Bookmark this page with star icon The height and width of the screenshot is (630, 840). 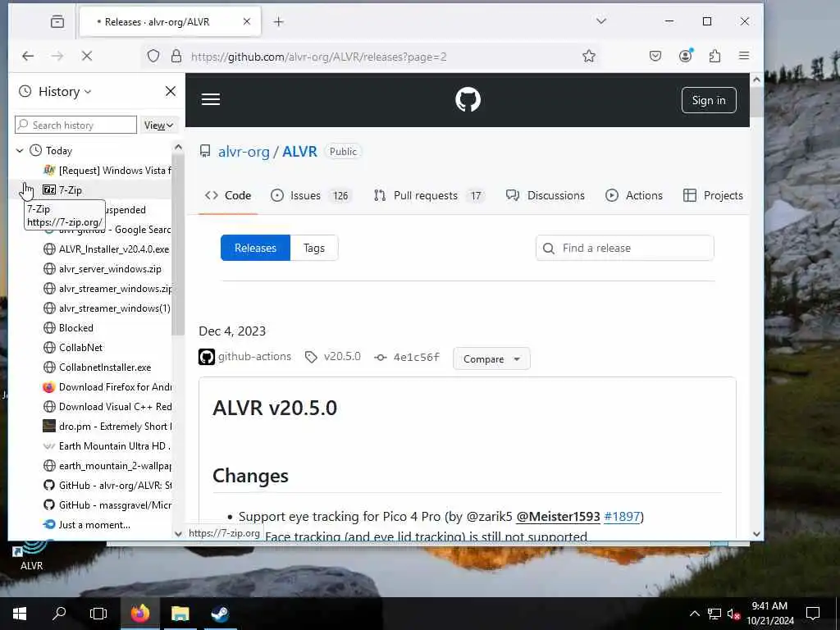589,57
